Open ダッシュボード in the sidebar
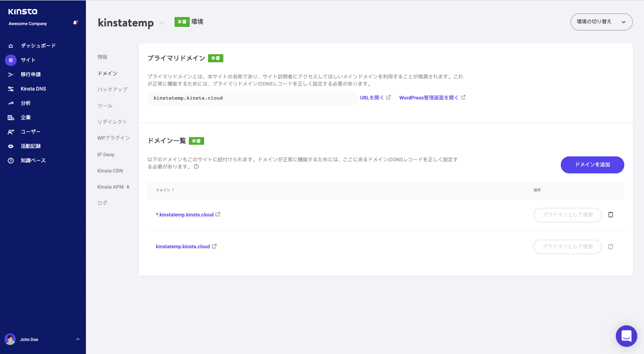This screenshot has height=354, width=644. point(38,46)
